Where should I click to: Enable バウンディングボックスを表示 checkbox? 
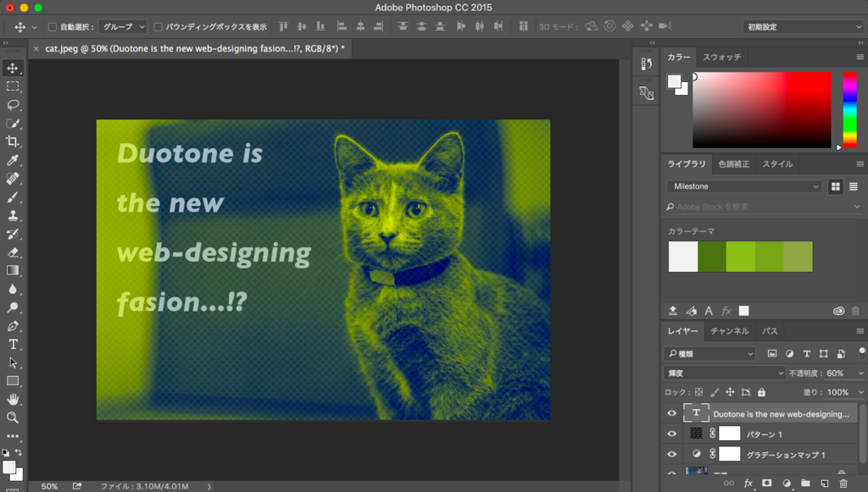pos(158,26)
